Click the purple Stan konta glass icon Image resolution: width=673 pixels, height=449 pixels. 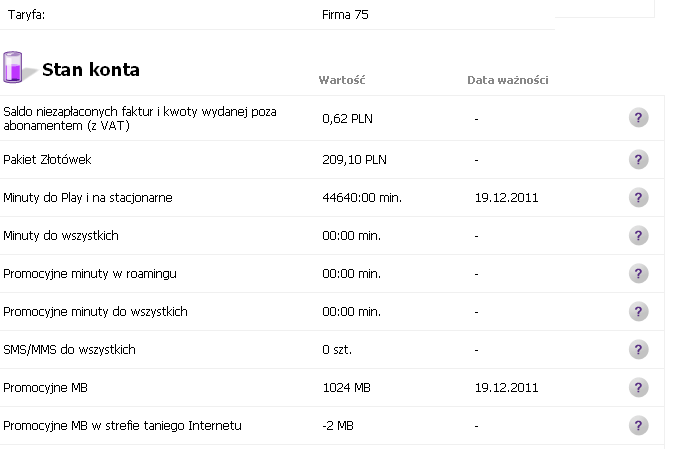[13, 67]
